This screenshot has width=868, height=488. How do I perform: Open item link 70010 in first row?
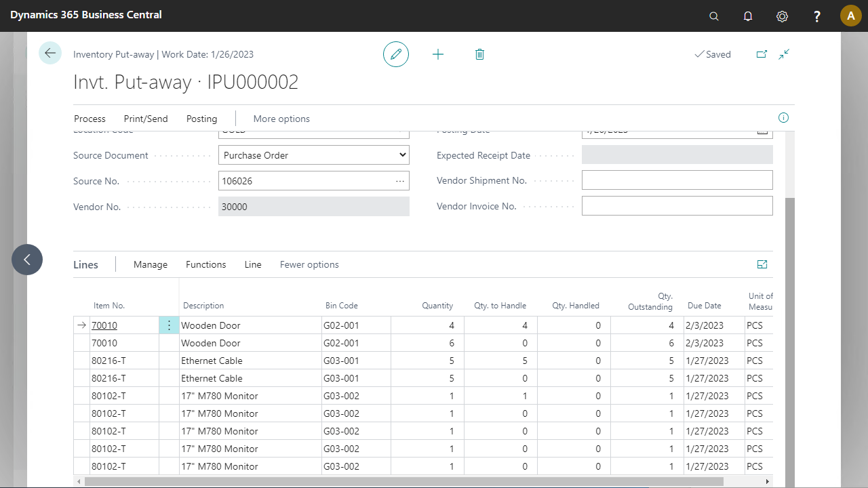(104, 325)
